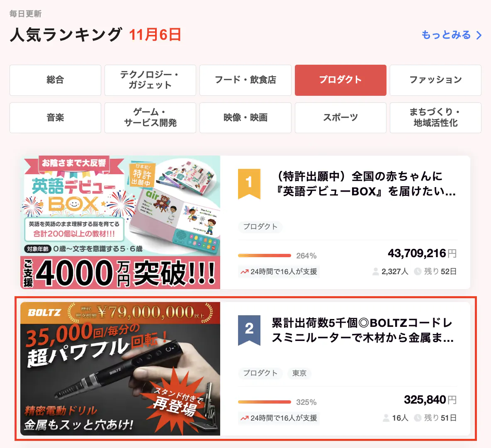Switch to テクノロジー・ガジェット tab

[x=150, y=80]
